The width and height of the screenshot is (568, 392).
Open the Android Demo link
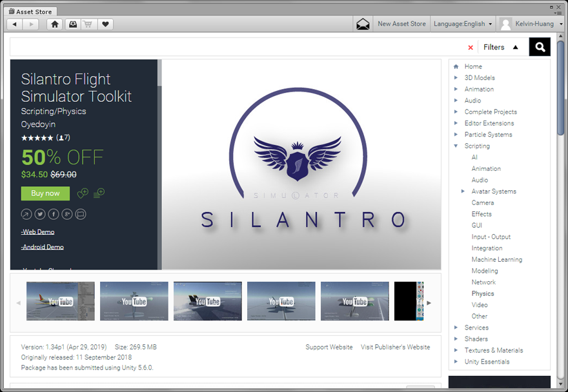[43, 247]
